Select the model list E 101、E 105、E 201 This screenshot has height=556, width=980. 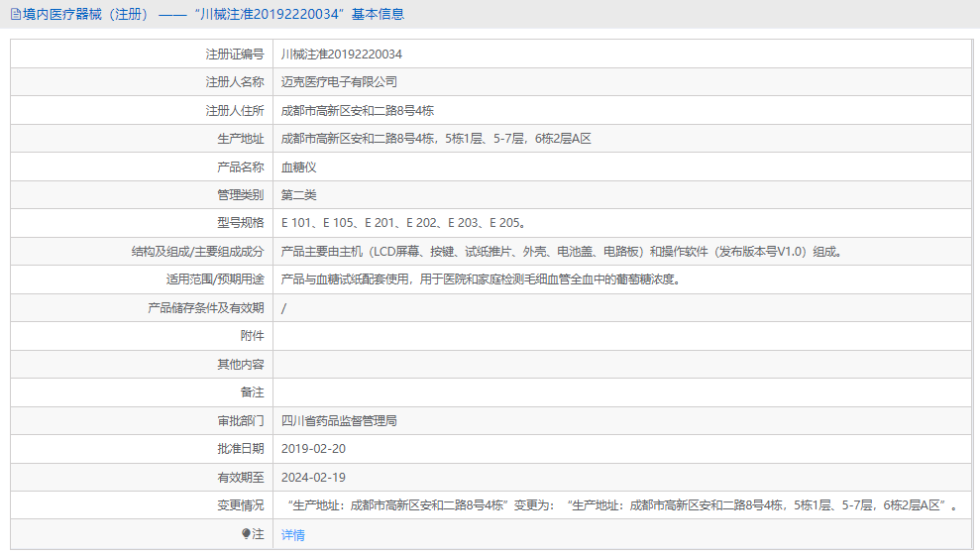[x=403, y=223]
